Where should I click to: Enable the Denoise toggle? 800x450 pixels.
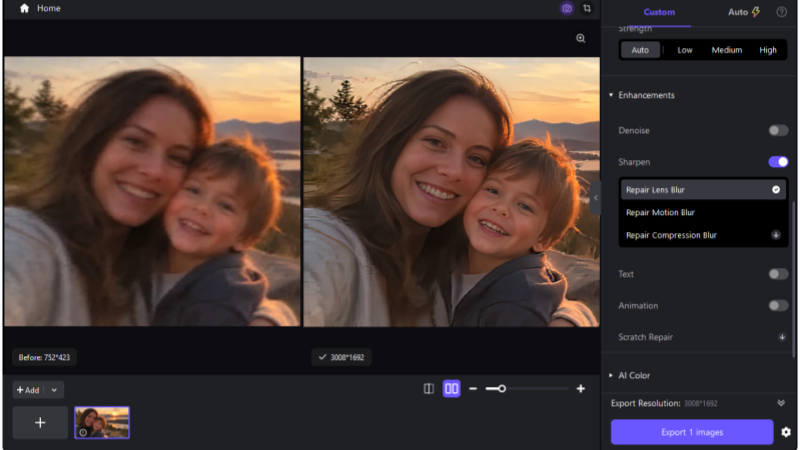click(x=778, y=131)
